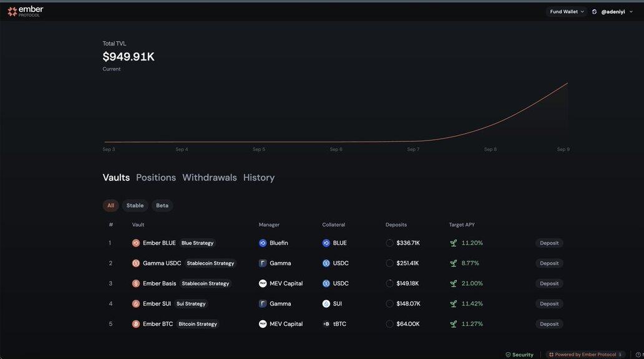Deposit into the Ember Basis vault
This screenshot has height=359, width=644.
pos(549,283)
